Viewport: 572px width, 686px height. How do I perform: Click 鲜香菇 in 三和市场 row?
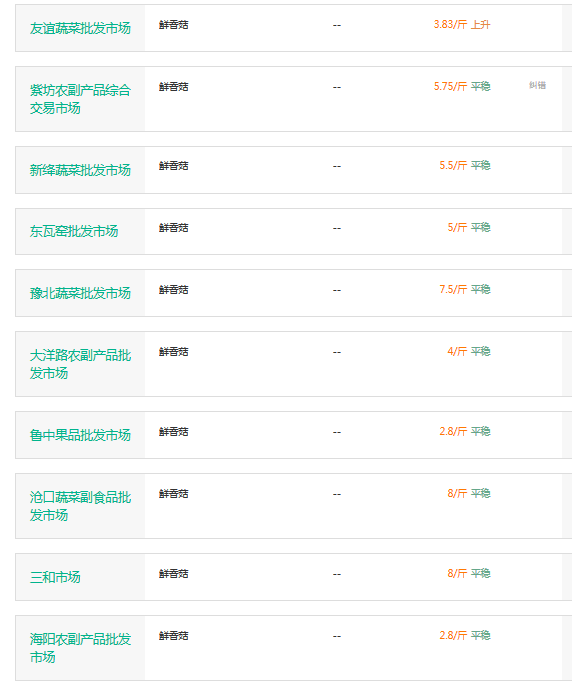click(174, 574)
